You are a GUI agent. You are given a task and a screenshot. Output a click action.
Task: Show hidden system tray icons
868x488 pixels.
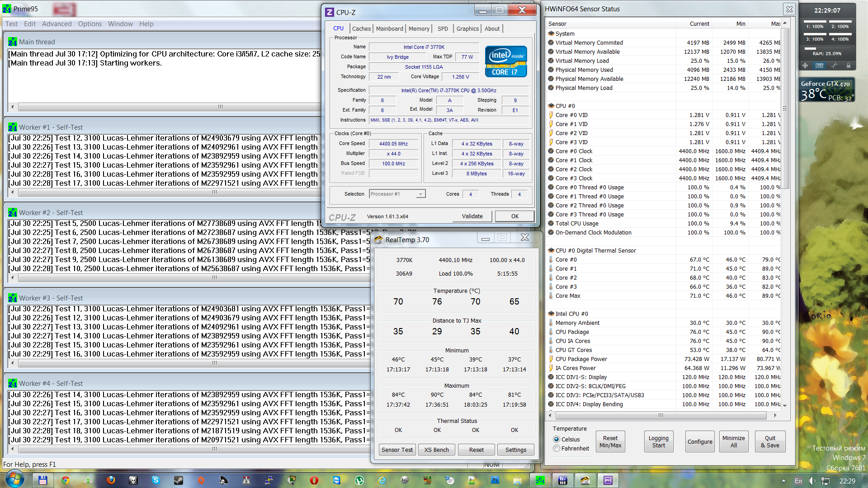(x=783, y=481)
